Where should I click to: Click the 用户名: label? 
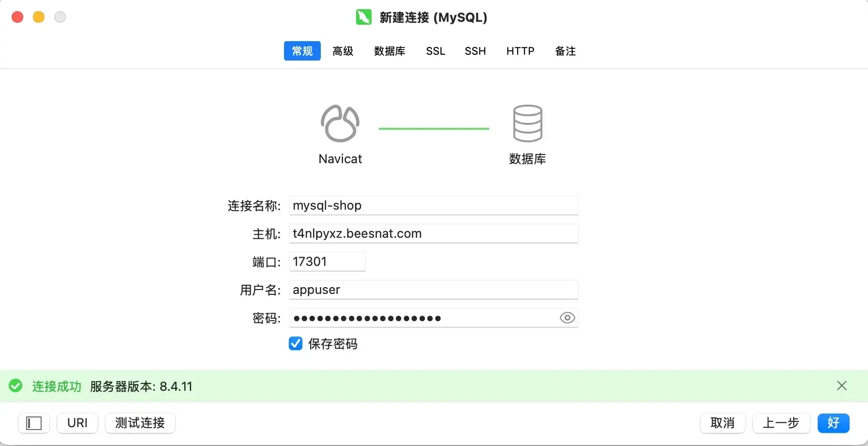click(260, 290)
